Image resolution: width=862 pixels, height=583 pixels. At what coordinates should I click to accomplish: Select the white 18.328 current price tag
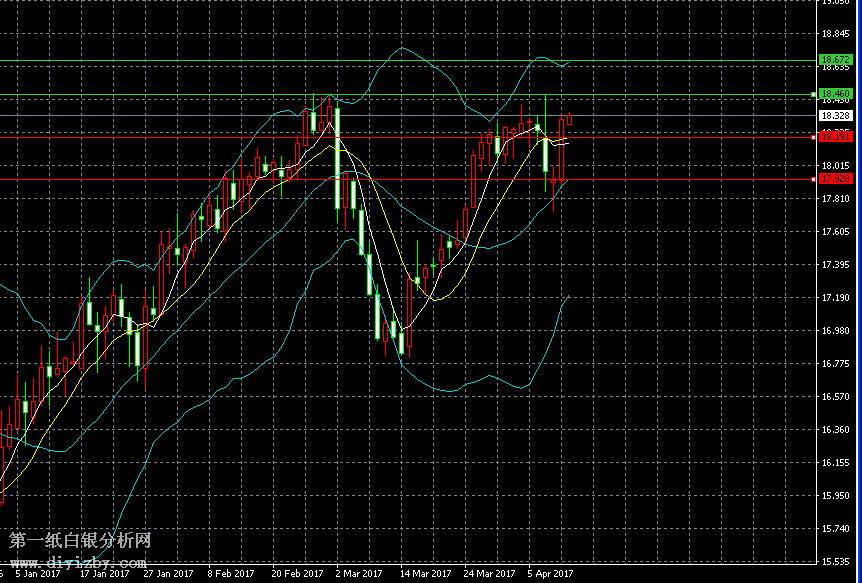click(x=835, y=116)
